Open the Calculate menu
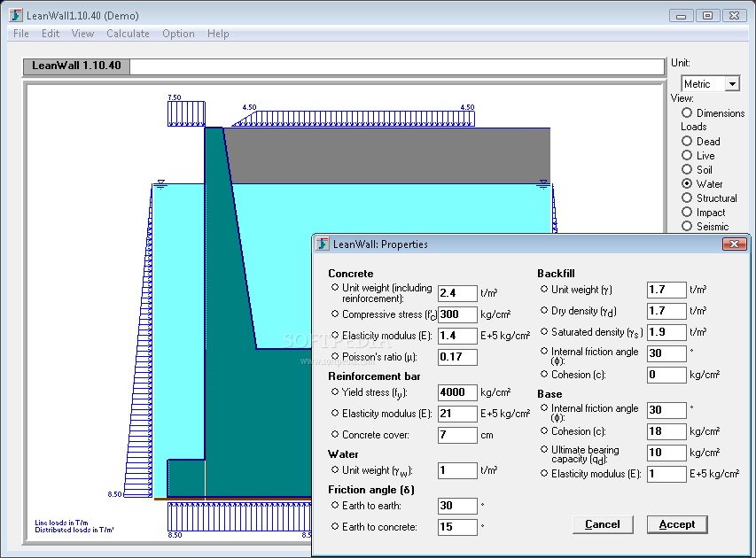The width and height of the screenshot is (756, 558). click(x=128, y=34)
